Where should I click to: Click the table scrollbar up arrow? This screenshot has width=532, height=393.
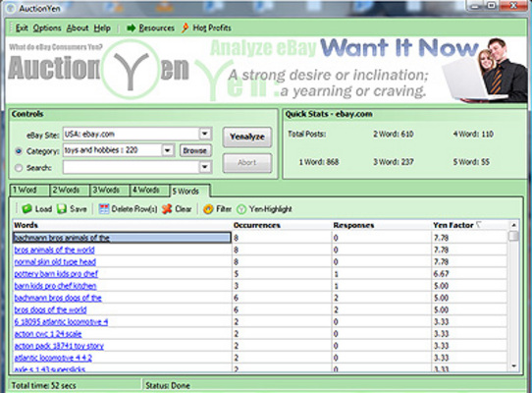coord(513,225)
